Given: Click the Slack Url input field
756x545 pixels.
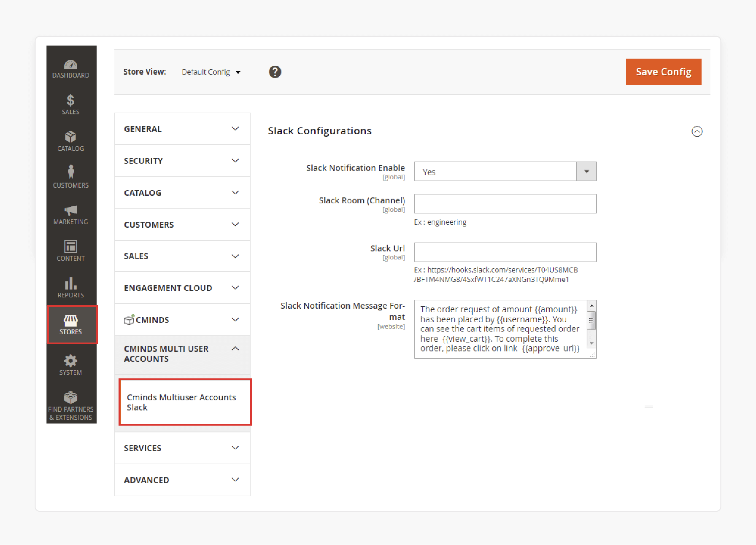Looking at the screenshot, I should click(x=505, y=252).
